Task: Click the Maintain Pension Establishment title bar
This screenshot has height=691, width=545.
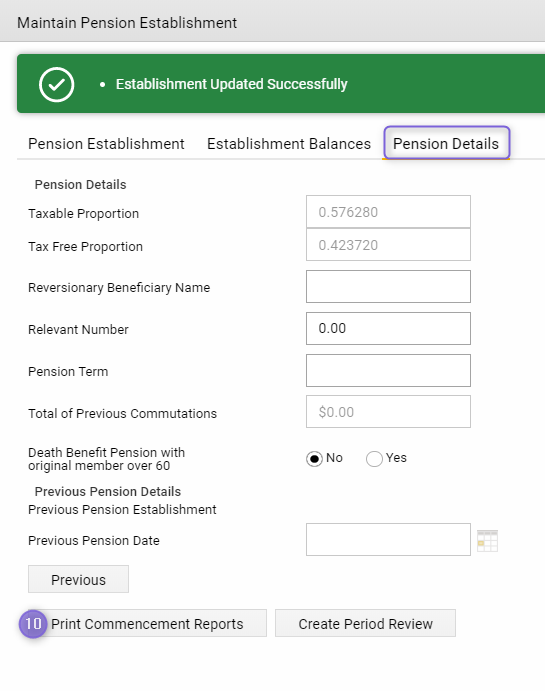Action: pyautogui.click(x=272, y=21)
